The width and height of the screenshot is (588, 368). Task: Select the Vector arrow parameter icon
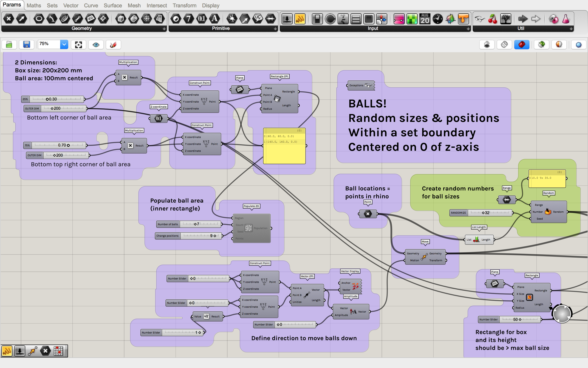click(22, 19)
